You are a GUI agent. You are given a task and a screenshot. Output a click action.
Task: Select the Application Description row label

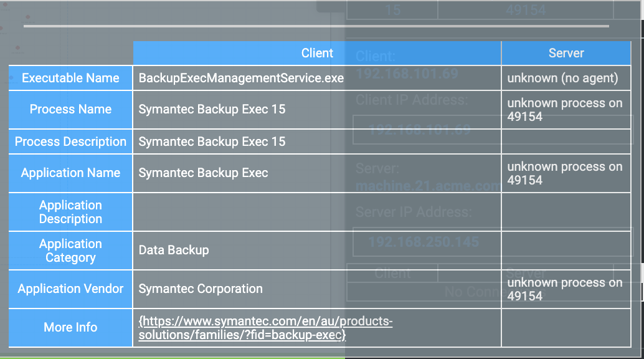(x=70, y=212)
